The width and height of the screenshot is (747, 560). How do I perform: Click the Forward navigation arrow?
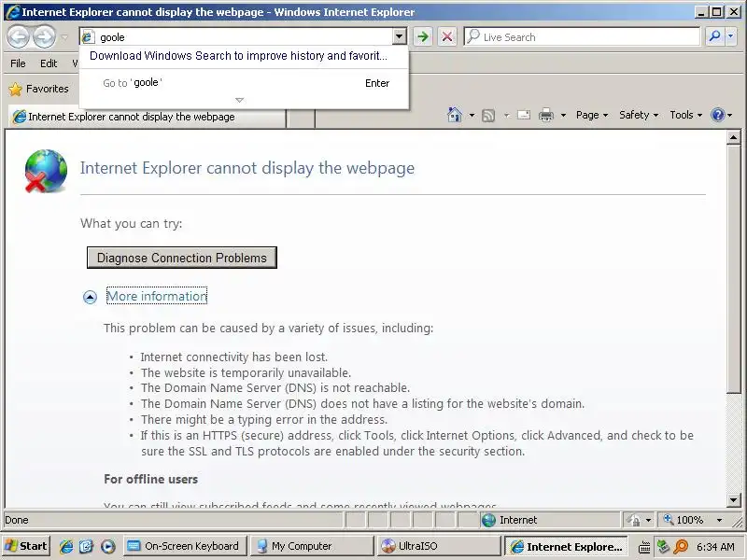(44, 36)
